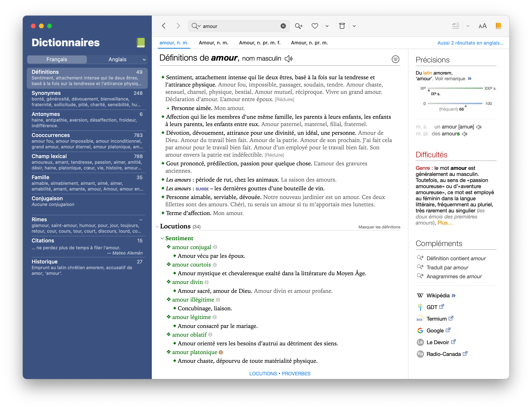
Task: Open info icon beside amour illégitime
Action: [218, 300]
